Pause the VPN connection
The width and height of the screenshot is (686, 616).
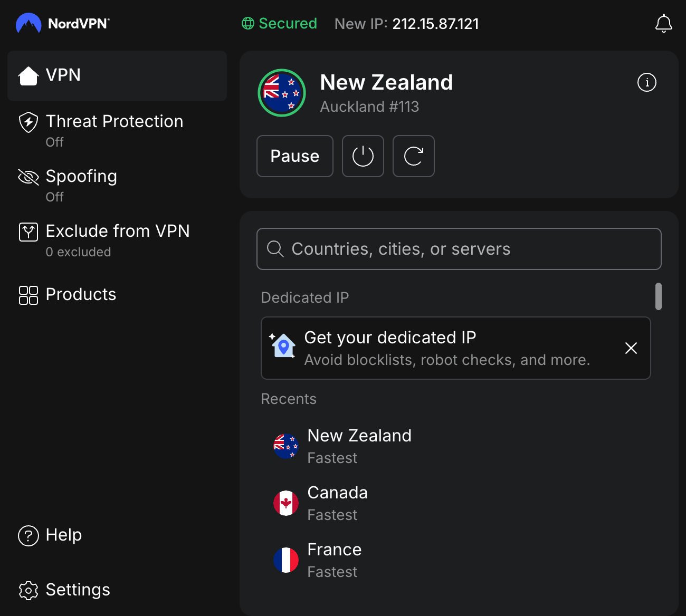coord(294,156)
